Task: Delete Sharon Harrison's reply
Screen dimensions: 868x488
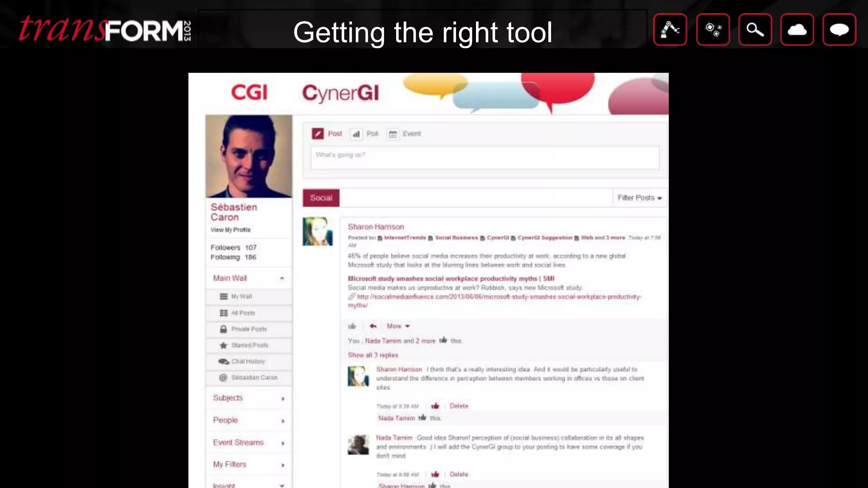Action: [459, 406]
